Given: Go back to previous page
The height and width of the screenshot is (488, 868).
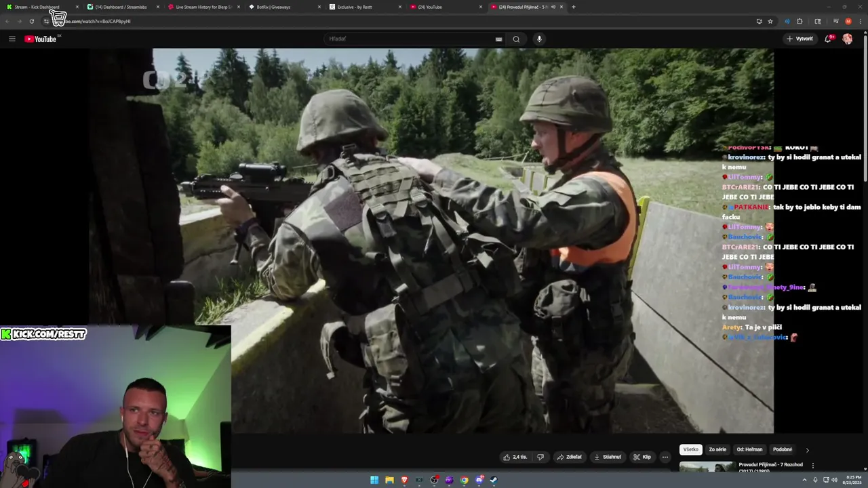Looking at the screenshot, I should [7, 21].
